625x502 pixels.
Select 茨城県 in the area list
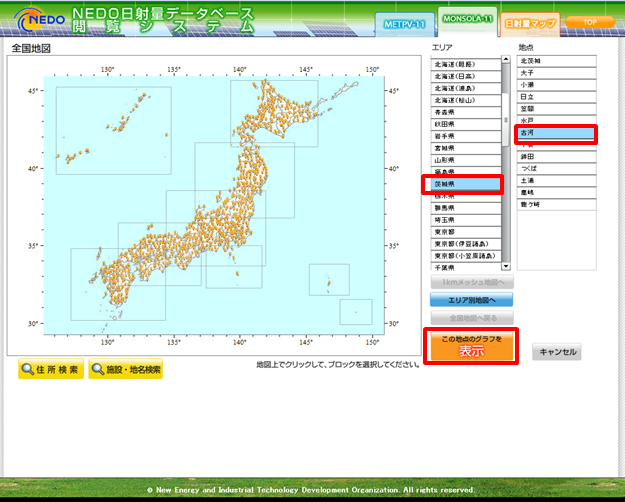pos(468,184)
